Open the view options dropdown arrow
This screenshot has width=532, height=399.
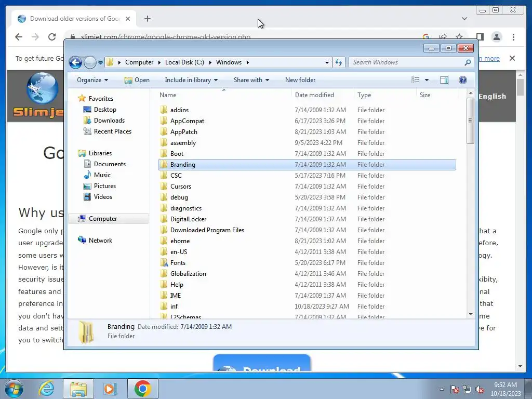[x=427, y=80]
